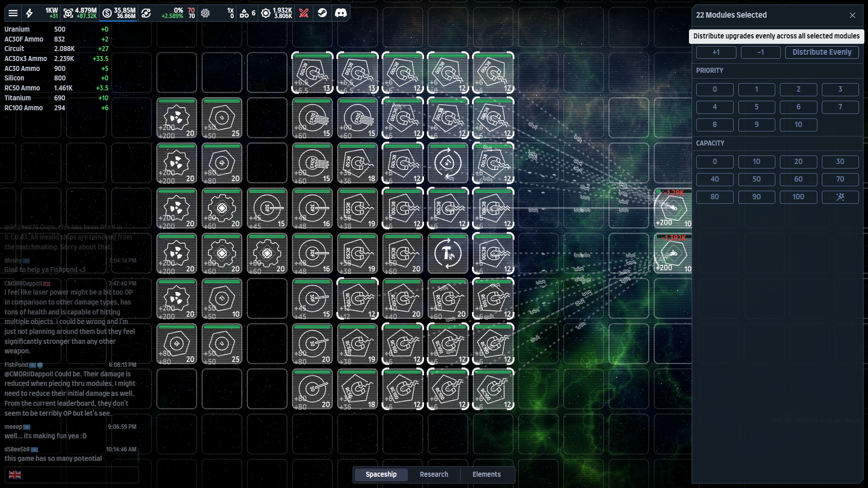Select the RC50 module showing +40 and 20
Screen dimensions: 868x488
click(403, 299)
